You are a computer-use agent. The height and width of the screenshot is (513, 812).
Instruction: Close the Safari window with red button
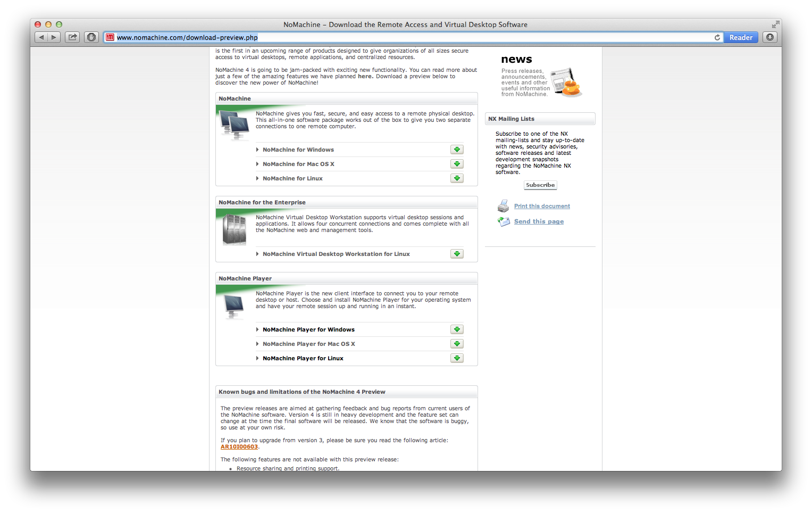coord(38,24)
